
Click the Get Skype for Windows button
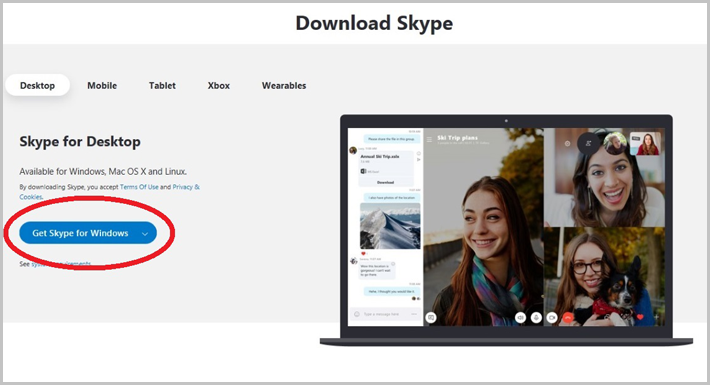click(88, 233)
